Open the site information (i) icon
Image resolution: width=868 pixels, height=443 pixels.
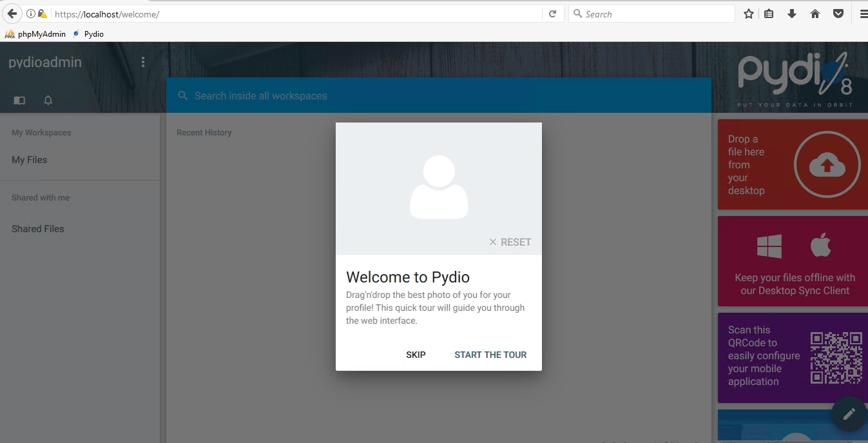pyautogui.click(x=30, y=14)
